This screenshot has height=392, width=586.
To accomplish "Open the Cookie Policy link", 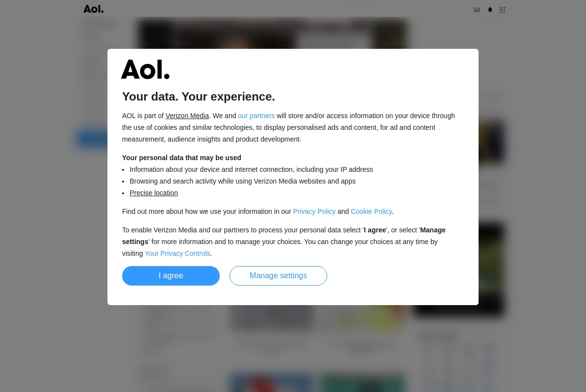I will (371, 211).
